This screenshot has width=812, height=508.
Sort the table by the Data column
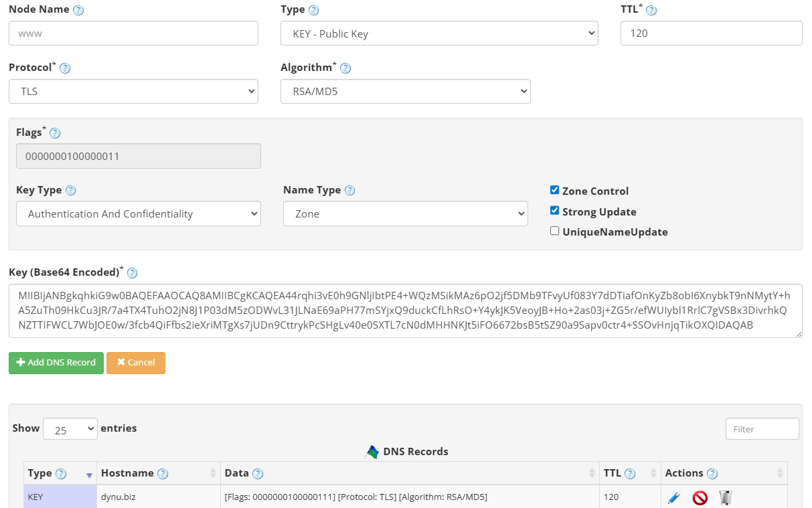[402, 473]
